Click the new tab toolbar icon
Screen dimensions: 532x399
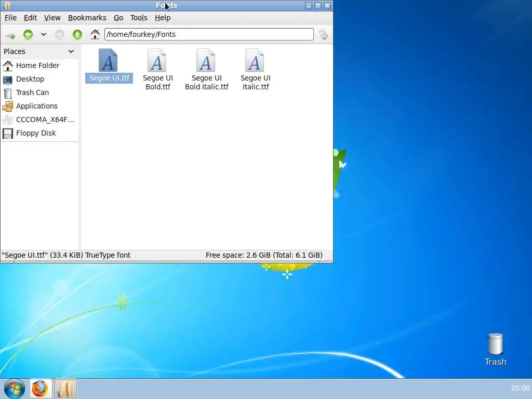pos(10,35)
